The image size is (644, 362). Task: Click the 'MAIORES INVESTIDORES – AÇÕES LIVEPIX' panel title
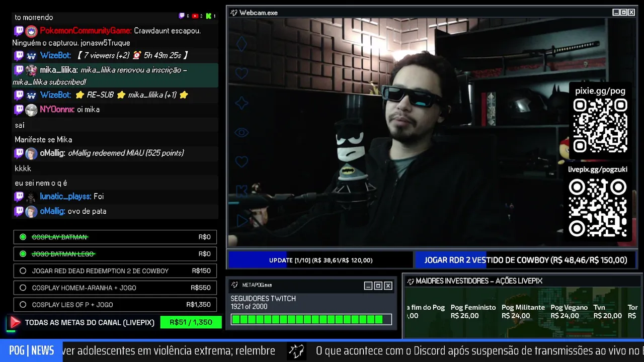pos(479,281)
